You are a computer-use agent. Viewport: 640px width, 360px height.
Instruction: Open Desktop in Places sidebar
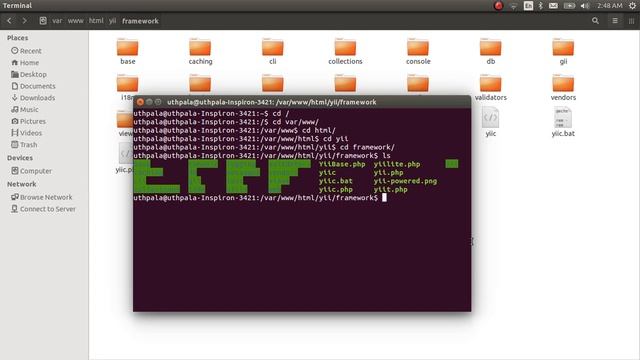point(29,74)
